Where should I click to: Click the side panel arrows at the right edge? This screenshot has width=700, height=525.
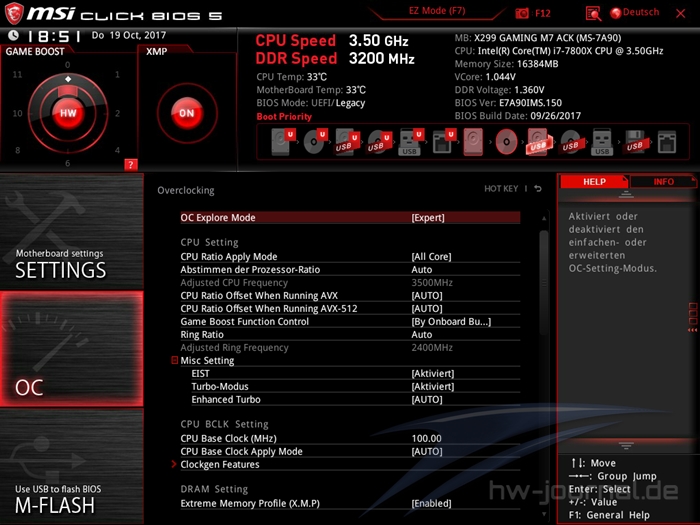692,330
